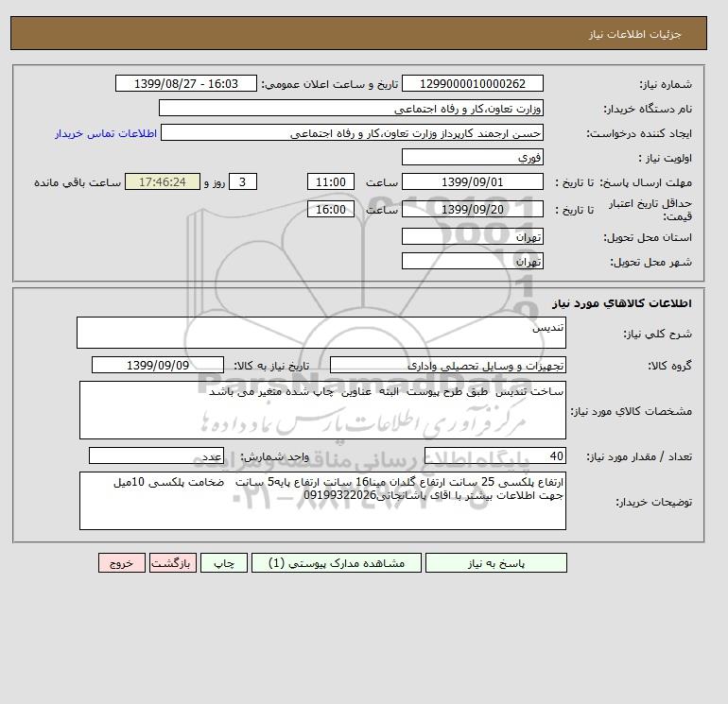
Task: Click label حداقل تاریخ اعتبار قیمت
Action: coord(650,210)
